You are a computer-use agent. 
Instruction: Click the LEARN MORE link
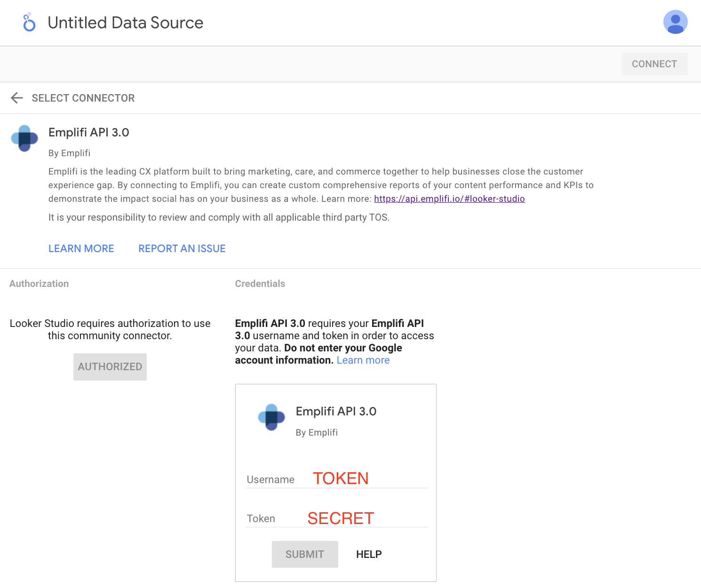[x=81, y=248]
